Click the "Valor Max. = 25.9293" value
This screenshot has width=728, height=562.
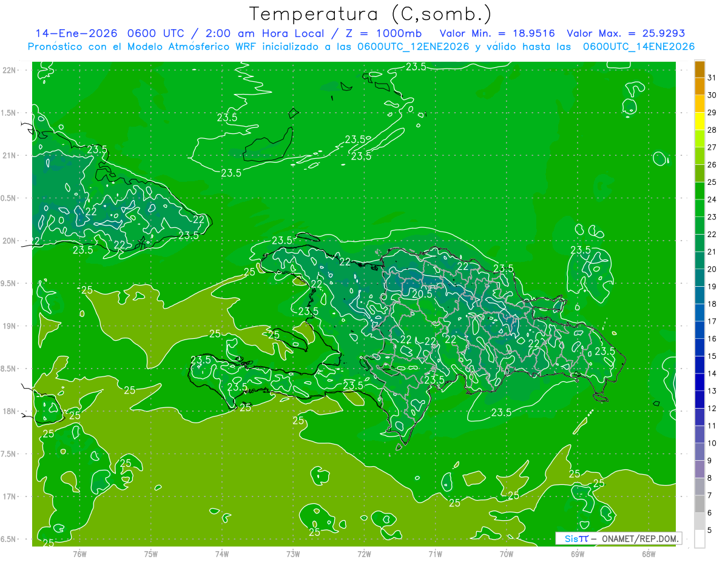coord(626,33)
